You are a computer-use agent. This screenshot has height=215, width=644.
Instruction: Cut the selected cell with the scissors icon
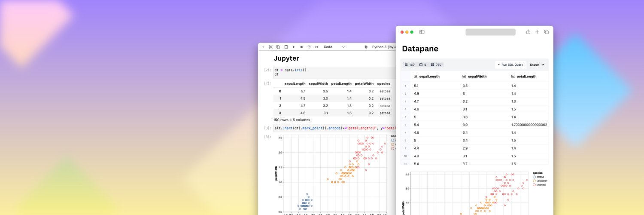coord(271,47)
